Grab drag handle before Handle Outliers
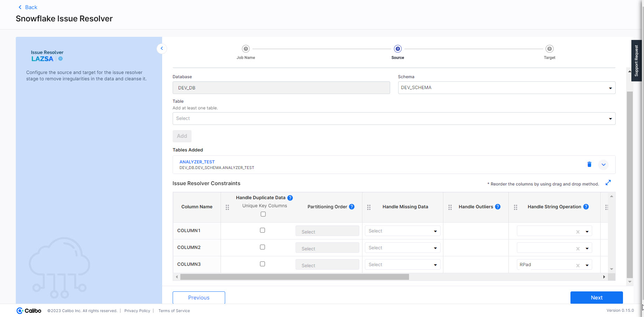Screen dimensions: 644x317 (x=450, y=208)
